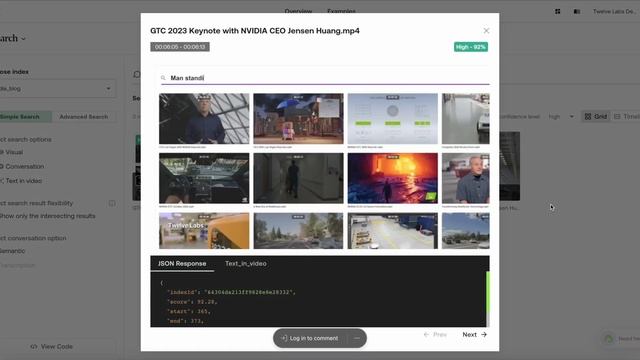The image size is (640, 360).
Task: Click info icon beside result flexibility
Action: pyautogui.click(x=112, y=203)
